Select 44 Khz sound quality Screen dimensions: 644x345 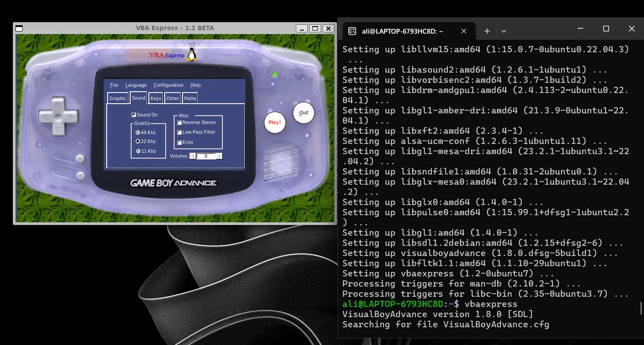pos(138,132)
